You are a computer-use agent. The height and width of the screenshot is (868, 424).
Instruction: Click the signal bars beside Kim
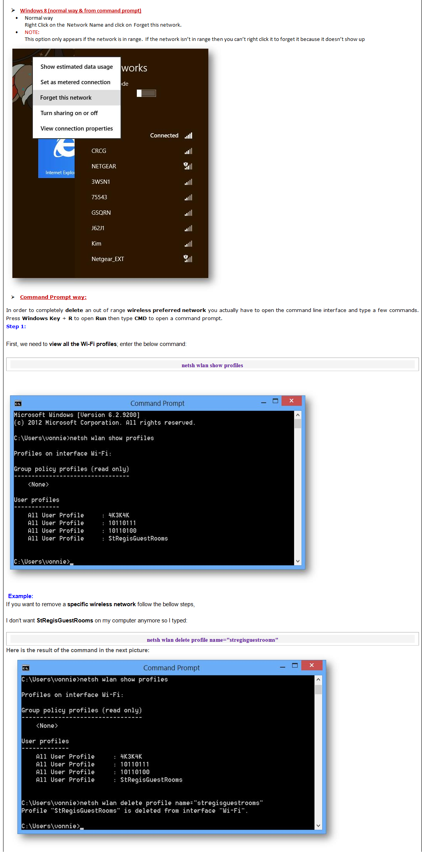(x=188, y=244)
